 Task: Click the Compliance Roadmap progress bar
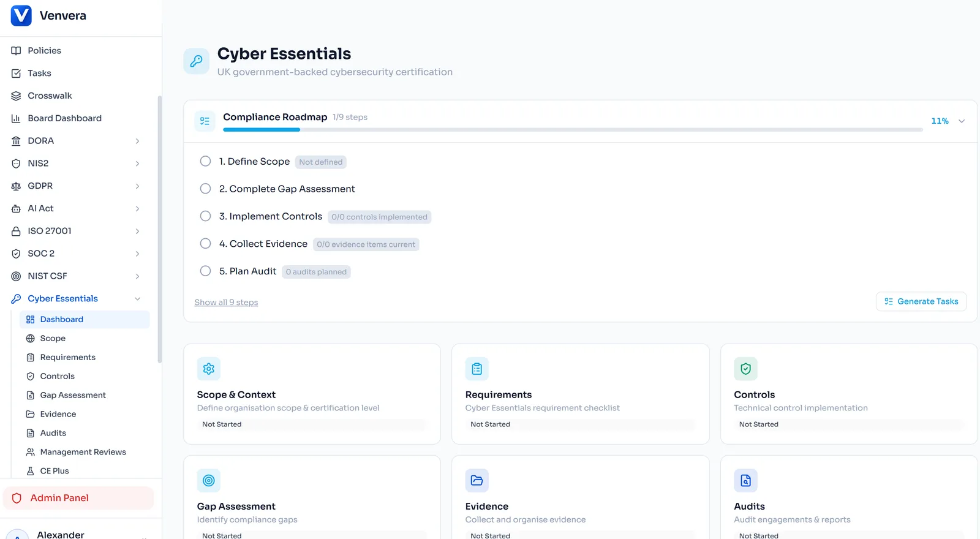pyautogui.click(x=573, y=130)
